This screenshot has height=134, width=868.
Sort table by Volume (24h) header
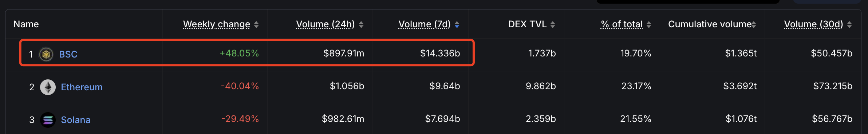[x=325, y=24]
